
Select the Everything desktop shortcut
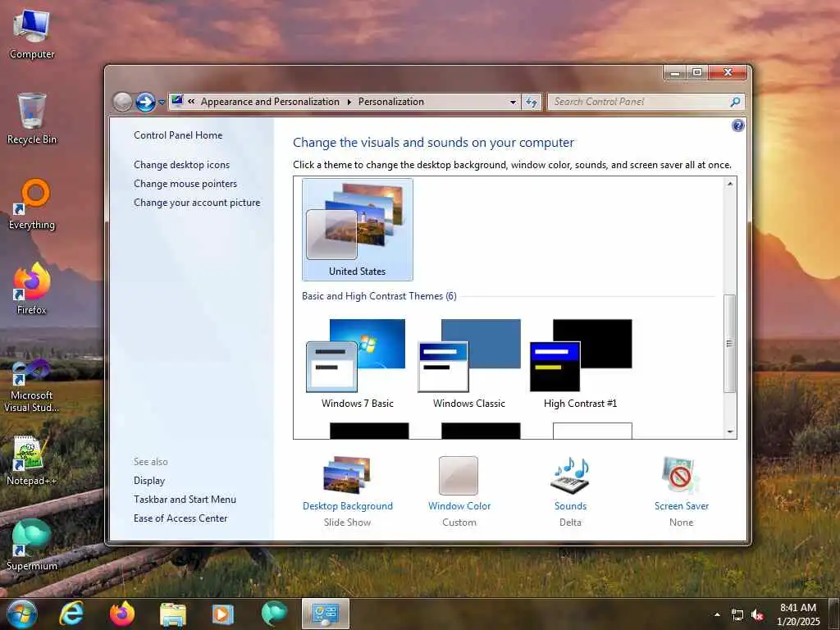[32, 204]
